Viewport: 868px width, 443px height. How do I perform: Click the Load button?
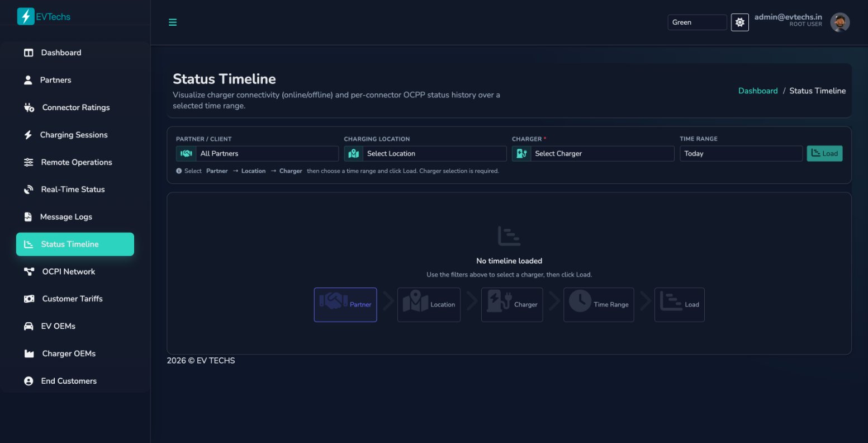[824, 153]
